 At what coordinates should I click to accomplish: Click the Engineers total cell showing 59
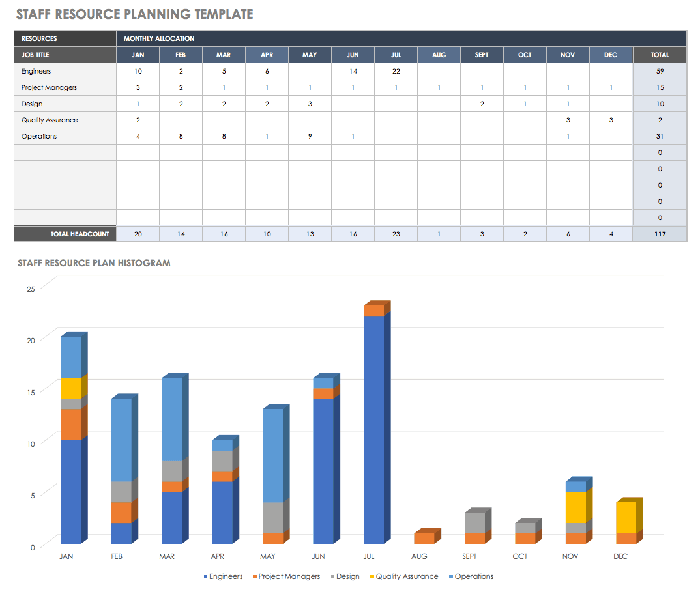click(660, 72)
